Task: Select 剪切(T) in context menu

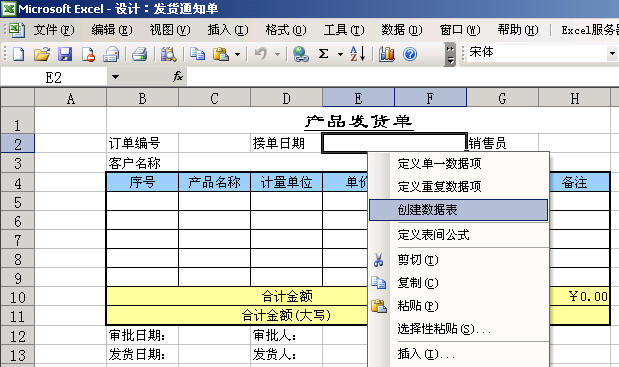Action: tap(458, 260)
